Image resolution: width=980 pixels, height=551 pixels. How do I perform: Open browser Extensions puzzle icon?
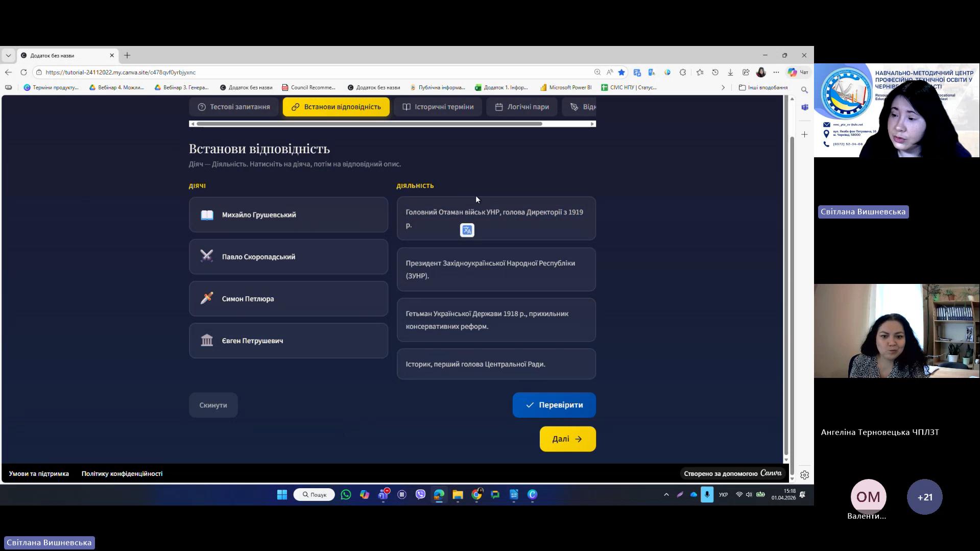point(683,73)
